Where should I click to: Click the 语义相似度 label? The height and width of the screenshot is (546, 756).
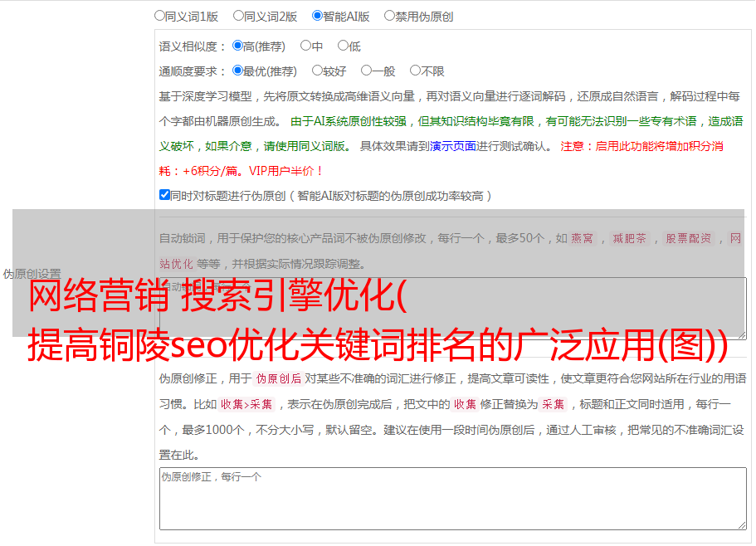pos(193,46)
